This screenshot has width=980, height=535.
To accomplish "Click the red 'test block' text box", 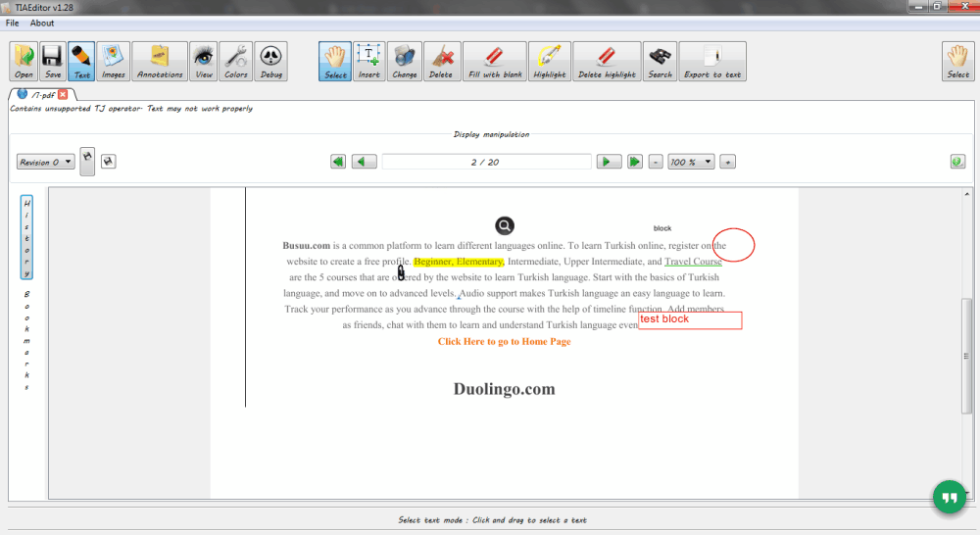I will pos(690,320).
